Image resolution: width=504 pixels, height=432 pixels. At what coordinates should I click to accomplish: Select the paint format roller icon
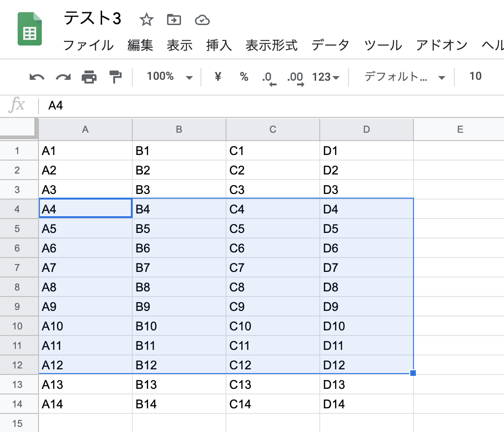click(115, 77)
